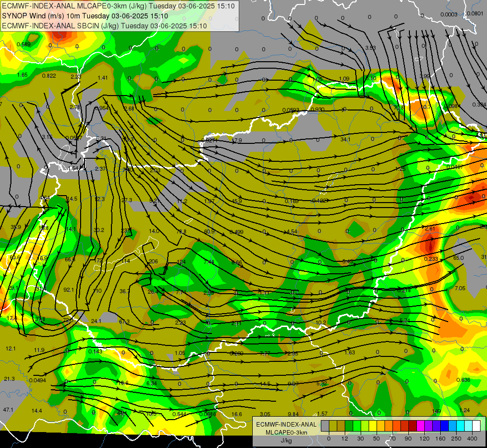487x448 pixels.
Task: Click the legend tick label 30
Action: coord(361,439)
